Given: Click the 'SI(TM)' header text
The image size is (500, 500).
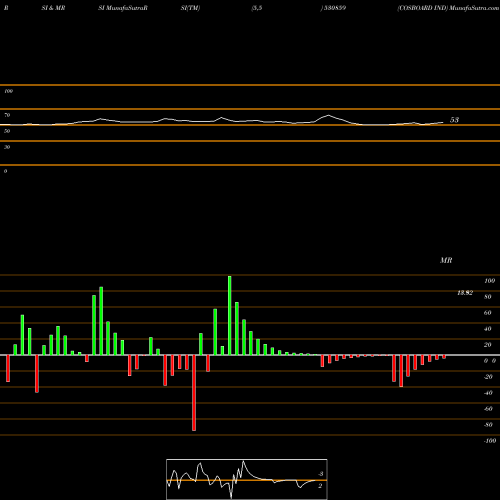Looking at the screenshot, I should tap(190, 8).
